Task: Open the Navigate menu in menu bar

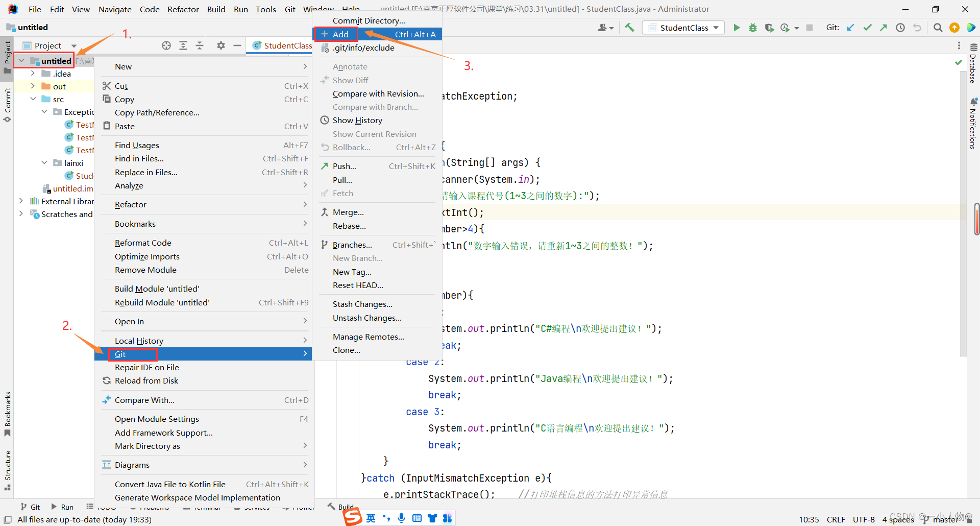Action: pyautogui.click(x=115, y=9)
